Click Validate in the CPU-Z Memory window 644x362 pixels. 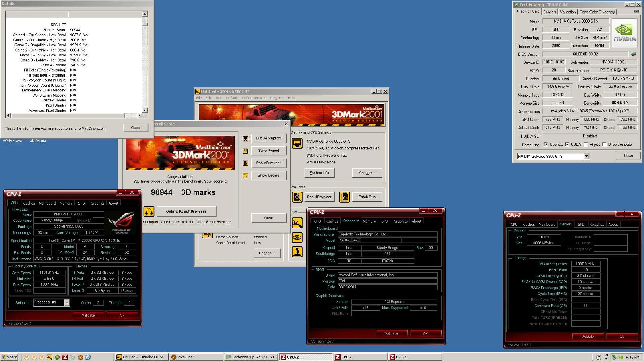click(x=588, y=337)
